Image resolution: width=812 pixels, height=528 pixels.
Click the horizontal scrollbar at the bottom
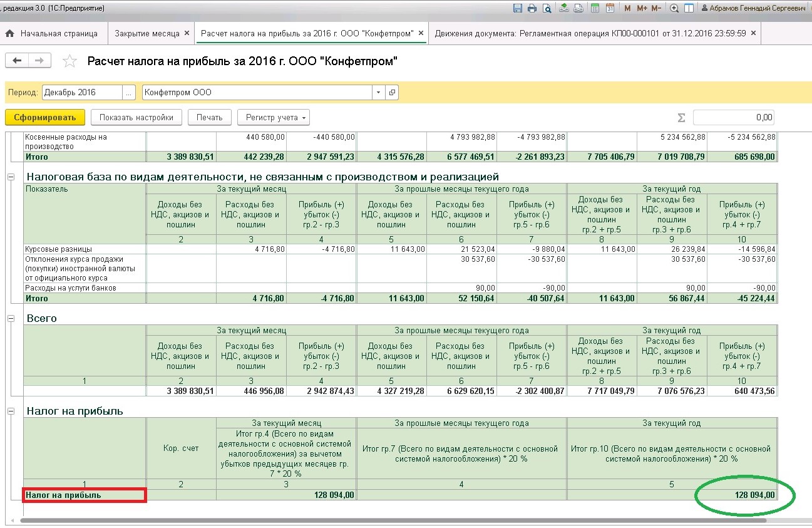(393, 520)
